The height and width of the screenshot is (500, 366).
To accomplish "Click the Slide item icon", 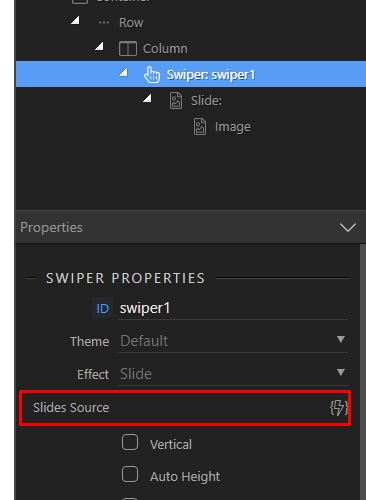I will (176, 101).
